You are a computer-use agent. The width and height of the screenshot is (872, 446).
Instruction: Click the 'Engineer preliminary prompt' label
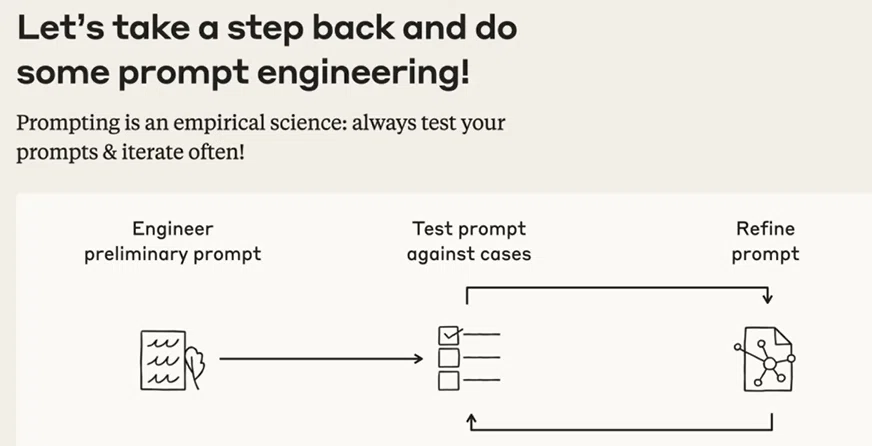pos(172,241)
